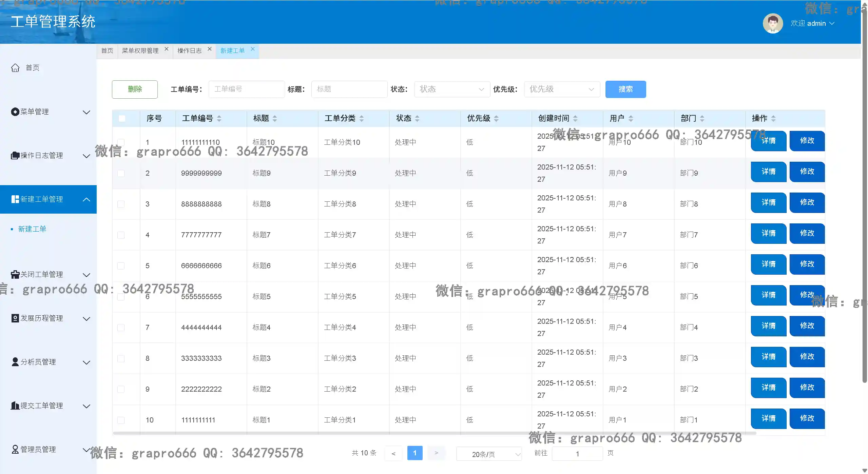Click the home icon in sidebar
868x474 pixels.
[15, 68]
